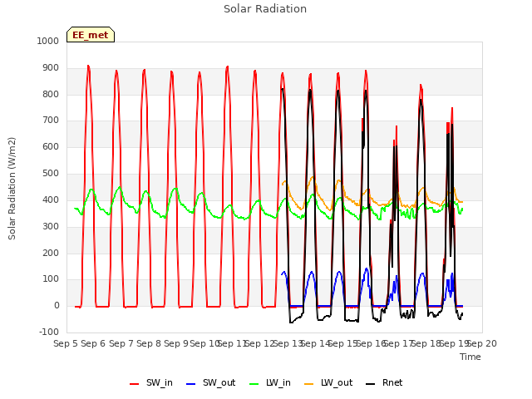Toggle the Rnet legend entry
The image size is (532, 399).
[x=384, y=383]
